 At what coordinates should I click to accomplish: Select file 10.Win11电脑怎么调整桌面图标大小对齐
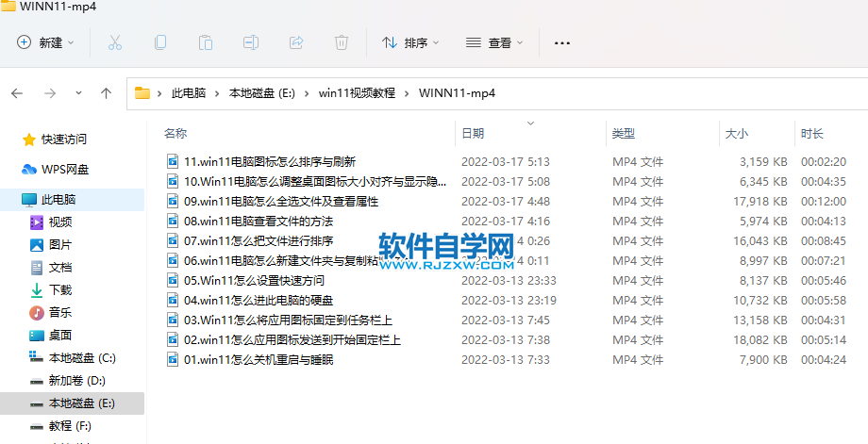tap(315, 182)
